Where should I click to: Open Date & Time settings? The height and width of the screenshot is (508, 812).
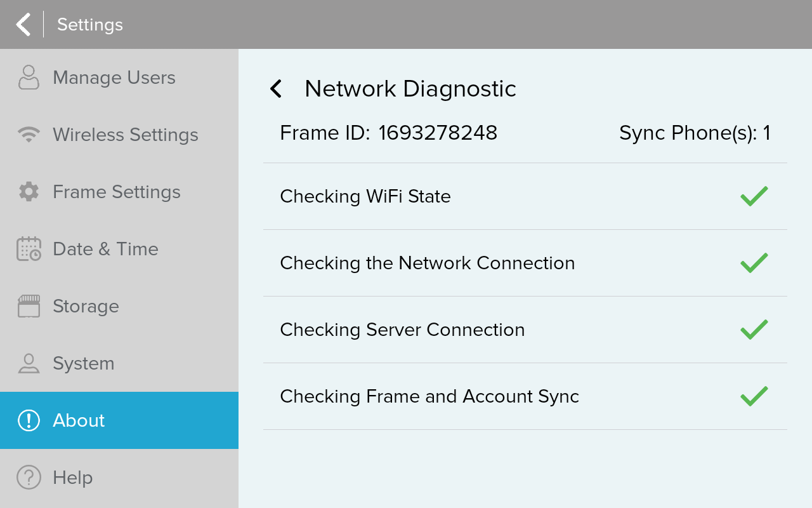pos(105,249)
